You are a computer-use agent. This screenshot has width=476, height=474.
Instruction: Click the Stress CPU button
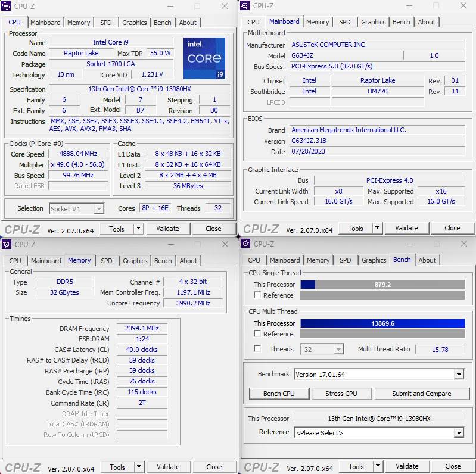point(342,394)
